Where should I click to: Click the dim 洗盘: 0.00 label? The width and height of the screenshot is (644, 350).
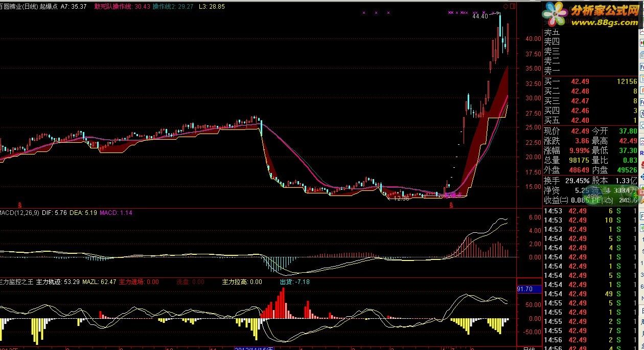coord(191,282)
